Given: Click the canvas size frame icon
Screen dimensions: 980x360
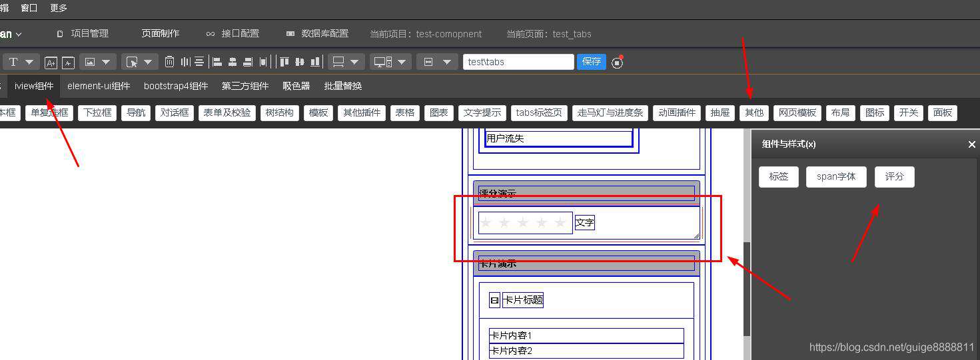Looking at the screenshot, I should (338, 62).
